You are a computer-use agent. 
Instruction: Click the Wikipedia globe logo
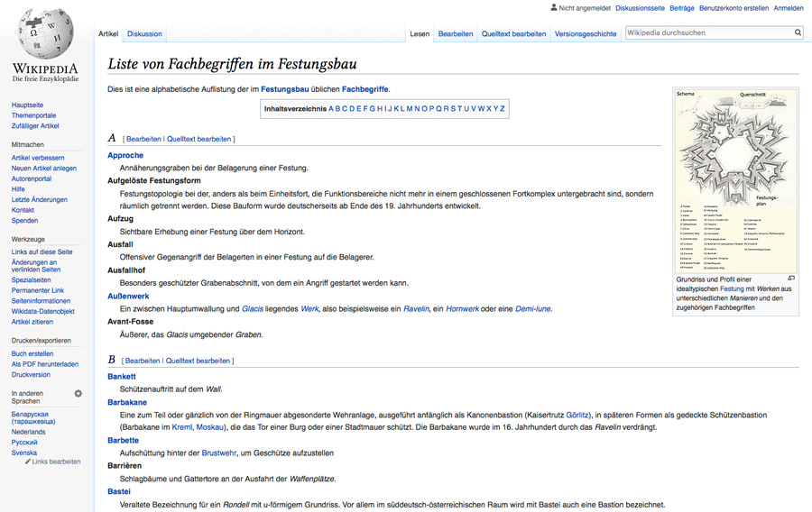46,34
